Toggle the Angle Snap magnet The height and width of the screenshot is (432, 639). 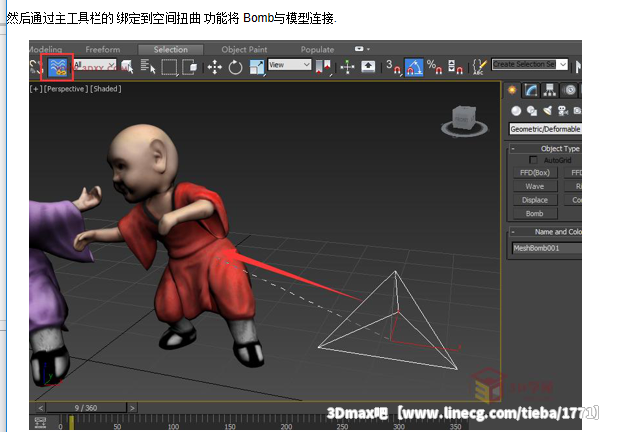point(414,67)
